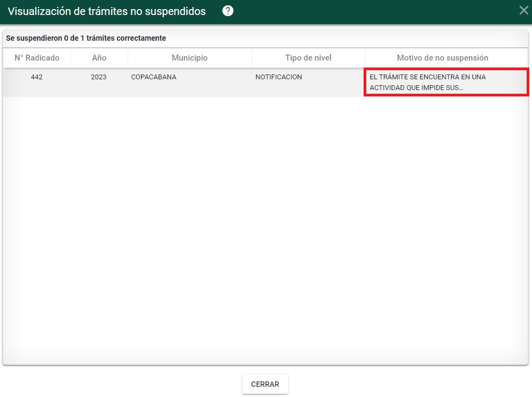Click the divider between Municipio and Tipo de nivel
The height and width of the screenshot is (397, 532).
coord(252,58)
